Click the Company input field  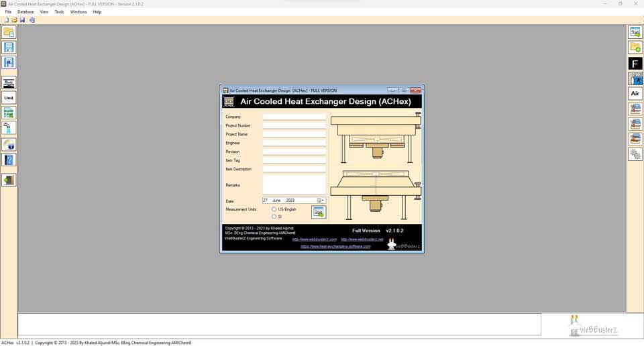pos(294,117)
